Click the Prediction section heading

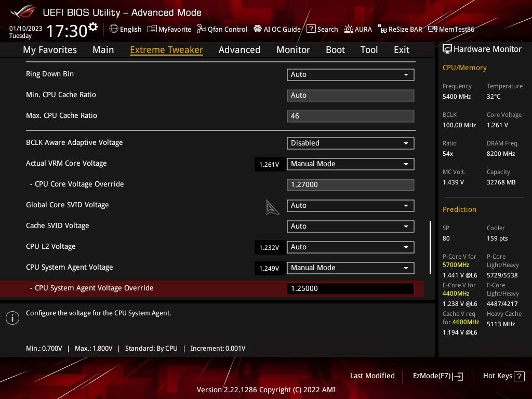tap(459, 209)
